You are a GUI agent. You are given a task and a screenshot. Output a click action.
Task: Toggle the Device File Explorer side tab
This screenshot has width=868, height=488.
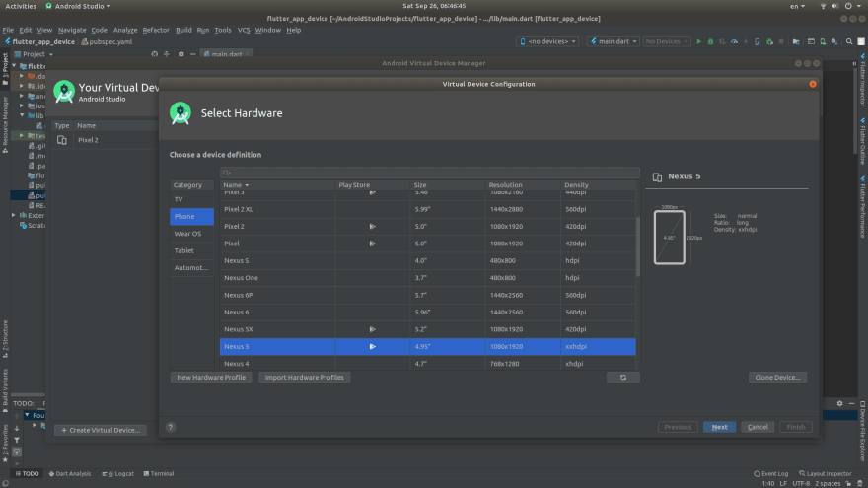(x=862, y=431)
